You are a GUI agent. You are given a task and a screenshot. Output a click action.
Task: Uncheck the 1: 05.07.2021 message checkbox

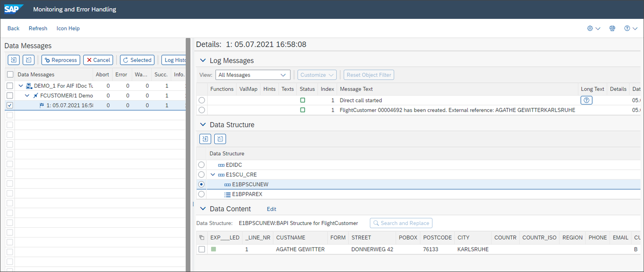point(10,106)
